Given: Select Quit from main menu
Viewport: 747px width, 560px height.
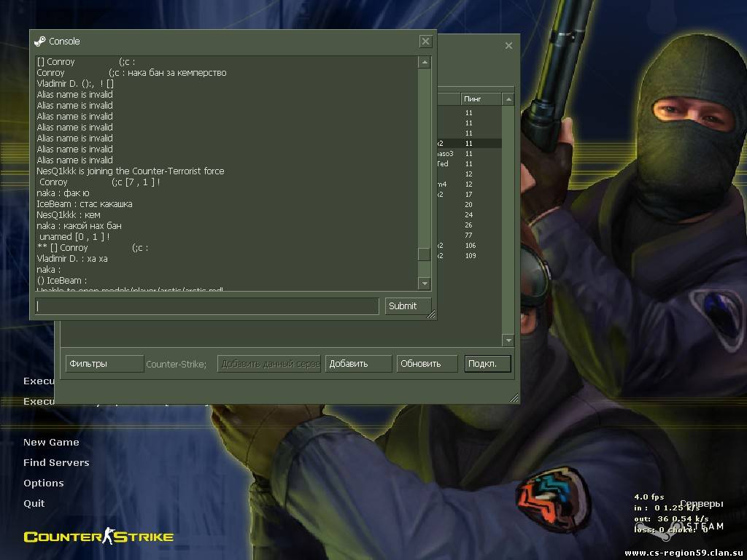Looking at the screenshot, I should pyautogui.click(x=34, y=504).
